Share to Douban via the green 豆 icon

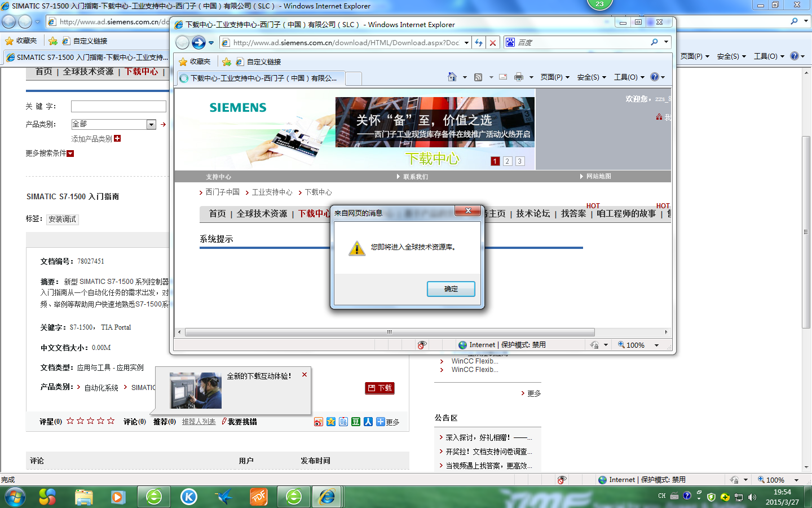pyautogui.click(x=356, y=422)
